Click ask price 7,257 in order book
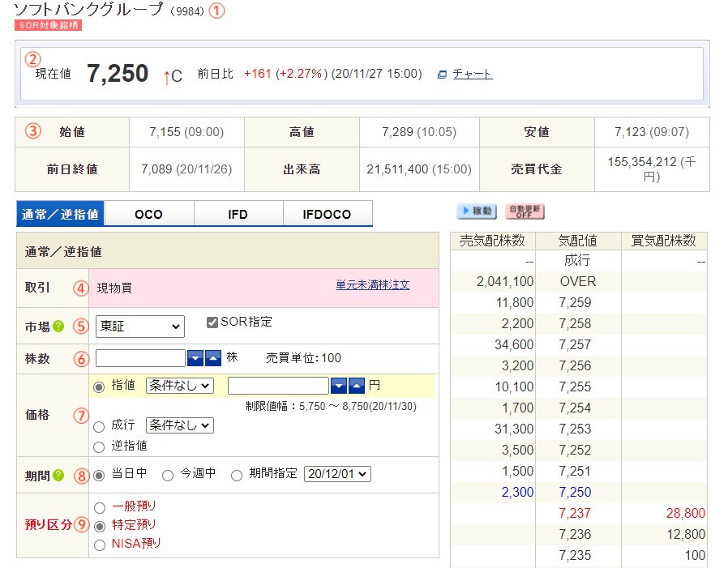Viewport: 728px width, 568px height. 576,345
